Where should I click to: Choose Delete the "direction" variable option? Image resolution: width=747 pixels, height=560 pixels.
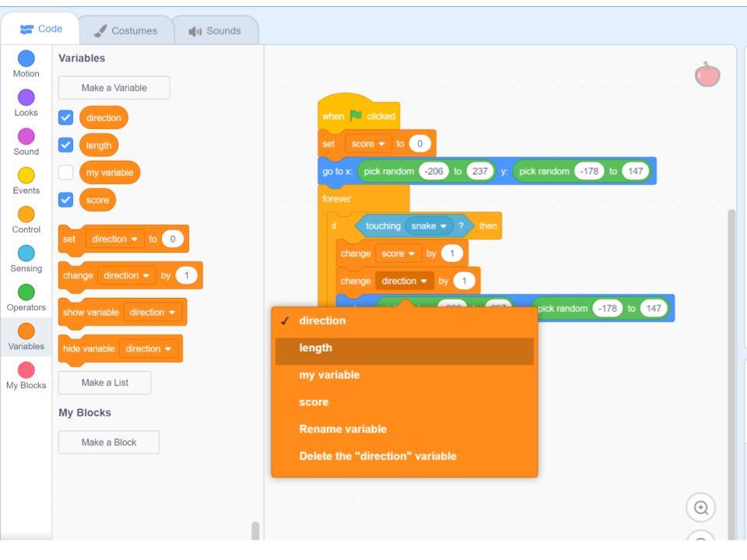[x=405, y=457]
